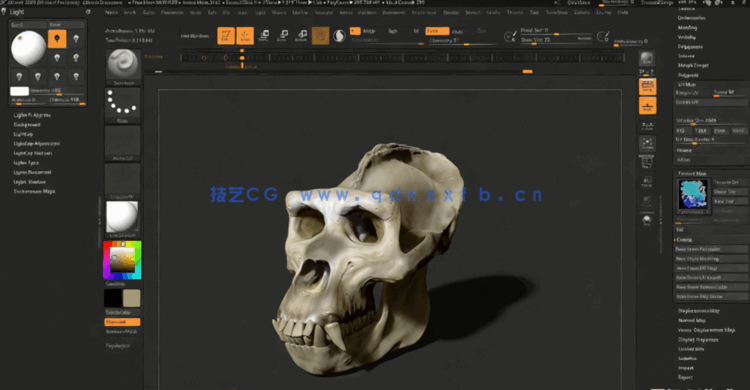Screen dimensions: 750x390
Task: Toggle the orange Zadd button
Action: [437, 31]
